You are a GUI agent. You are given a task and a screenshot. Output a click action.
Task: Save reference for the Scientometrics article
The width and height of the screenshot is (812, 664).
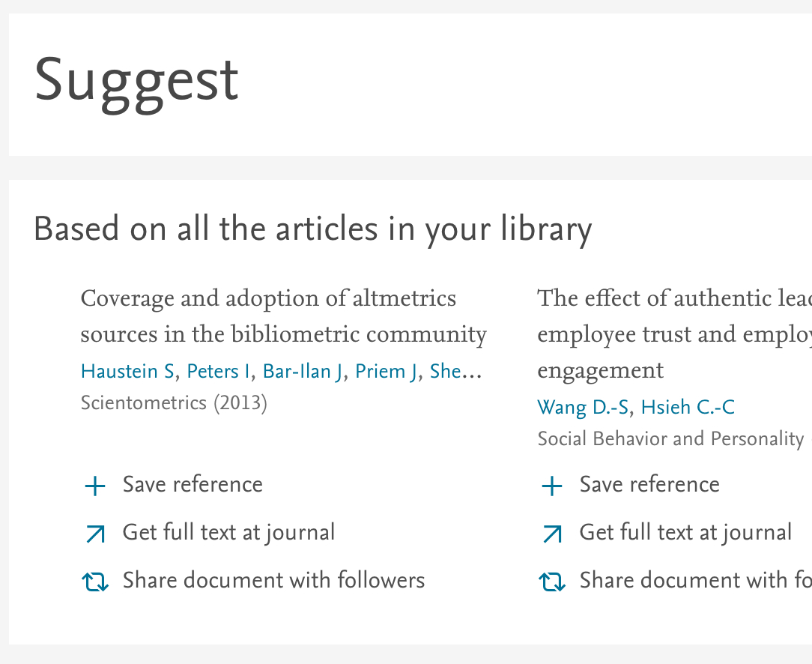[193, 485]
